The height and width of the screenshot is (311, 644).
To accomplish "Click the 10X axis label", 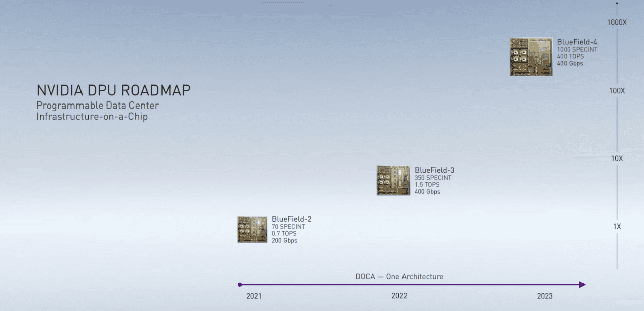I will 617,158.
